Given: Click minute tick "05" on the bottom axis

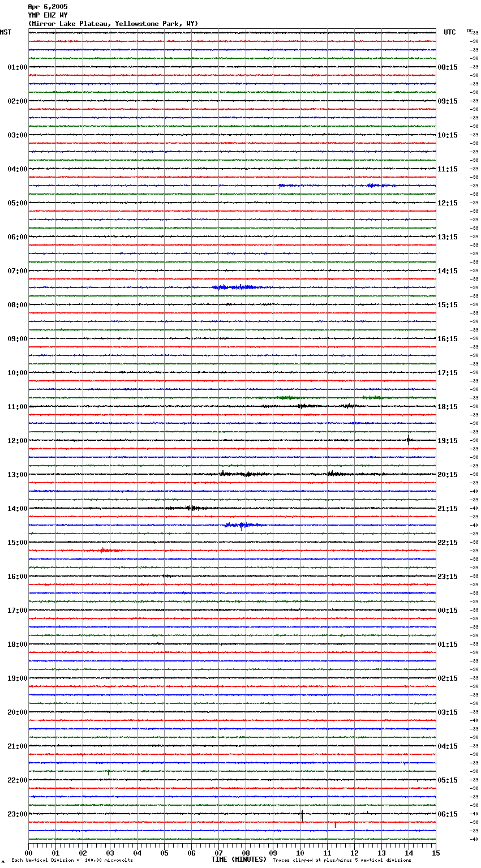Looking at the screenshot, I should (164, 853).
